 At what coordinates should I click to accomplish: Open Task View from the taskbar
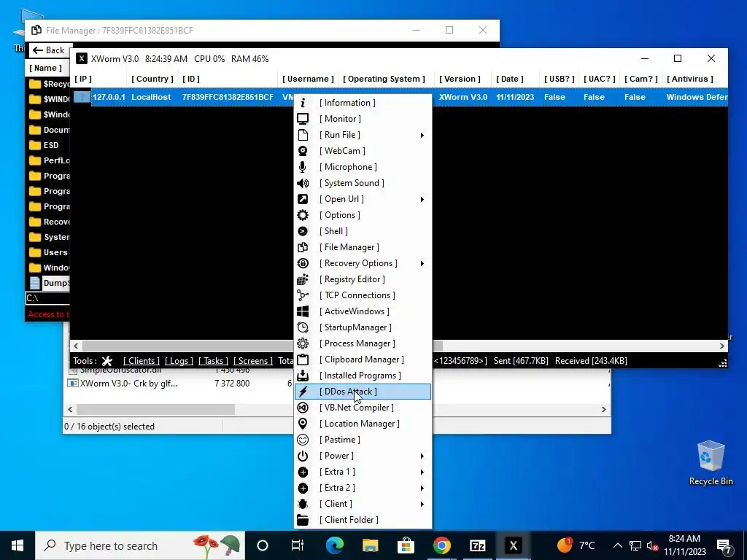pyautogui.click(x=298, y=545)
